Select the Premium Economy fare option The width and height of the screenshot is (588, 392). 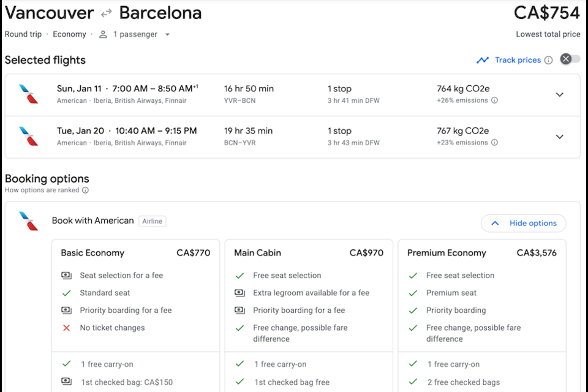click(x=482, y=253)
